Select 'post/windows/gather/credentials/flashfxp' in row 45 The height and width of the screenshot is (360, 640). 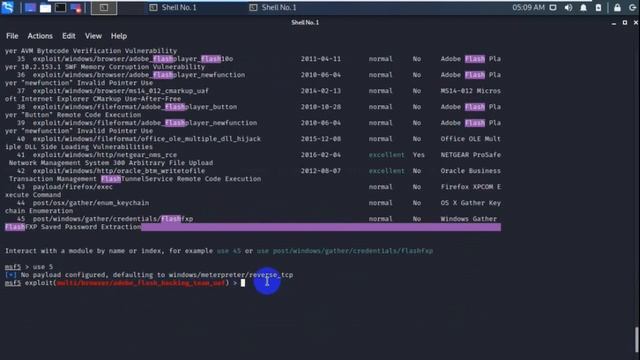click(x=113, y=219)
